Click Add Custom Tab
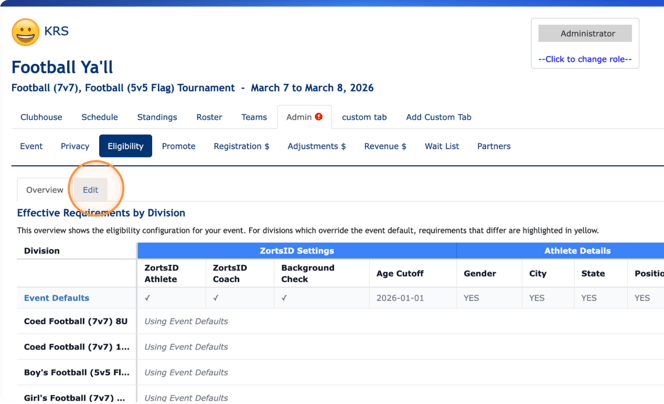 (438, 117)
